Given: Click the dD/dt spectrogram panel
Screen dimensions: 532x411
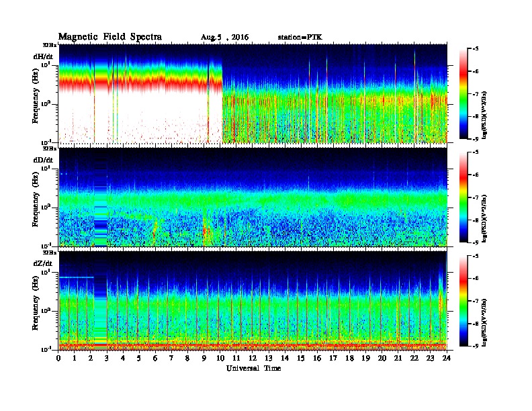Looking at the screenshot, I should pyautogui.click(x=253, y=197).
